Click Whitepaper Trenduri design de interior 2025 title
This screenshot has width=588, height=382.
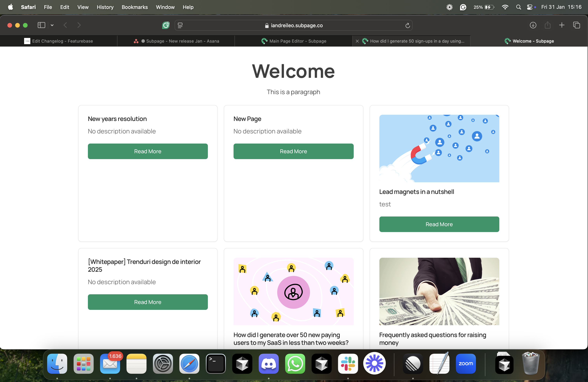coord(144,265)
